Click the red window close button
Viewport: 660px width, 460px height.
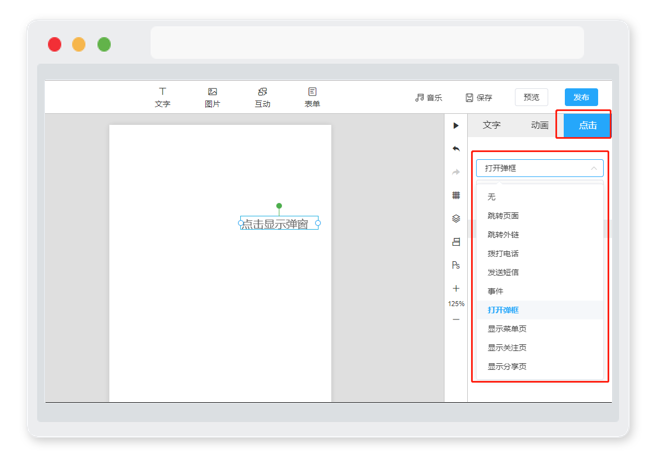pos(55,44)
